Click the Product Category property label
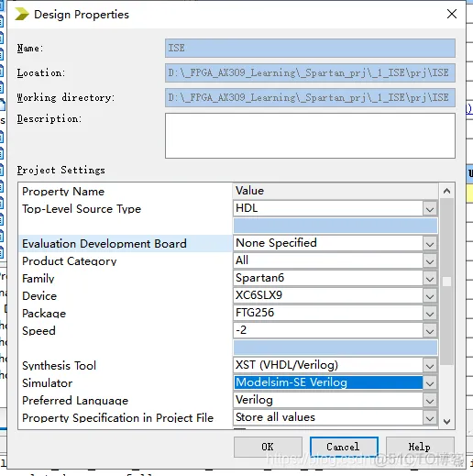This screenshot has height=476, width=473. tap(70, 261)
